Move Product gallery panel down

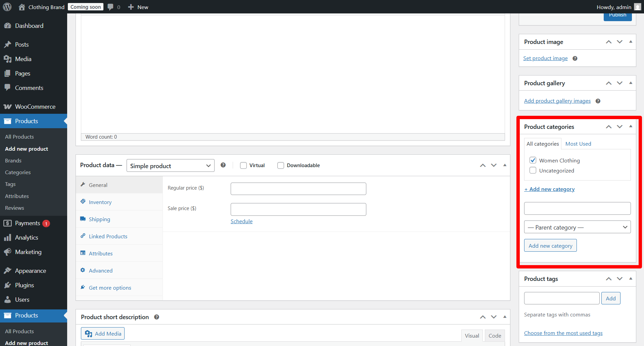(620, 83)
